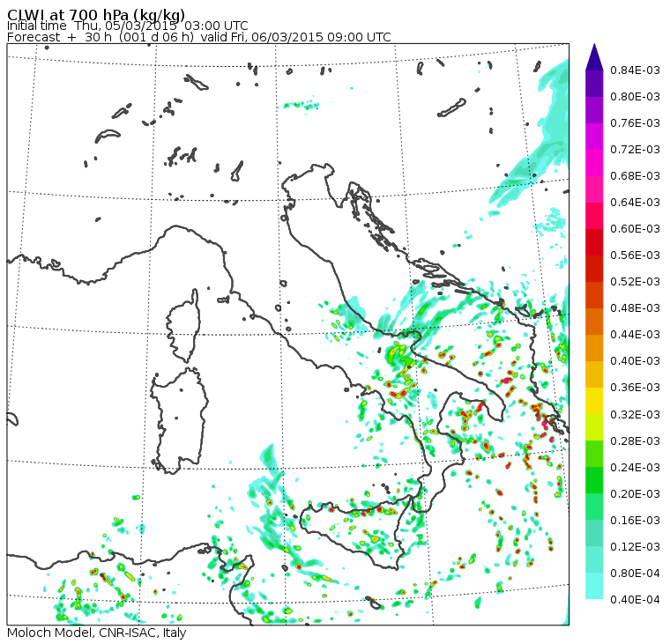Click the 0.52E-03 legend label

point(635,282)
